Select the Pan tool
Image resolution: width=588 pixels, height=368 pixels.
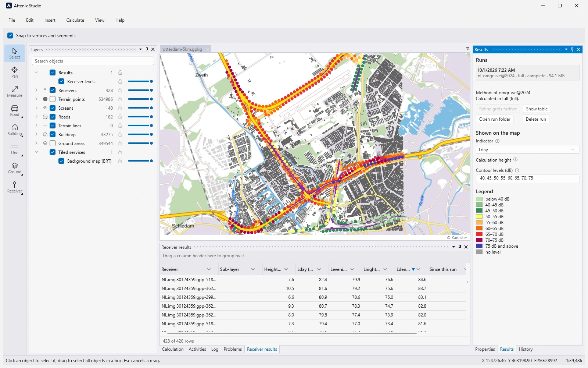(15, 72)
